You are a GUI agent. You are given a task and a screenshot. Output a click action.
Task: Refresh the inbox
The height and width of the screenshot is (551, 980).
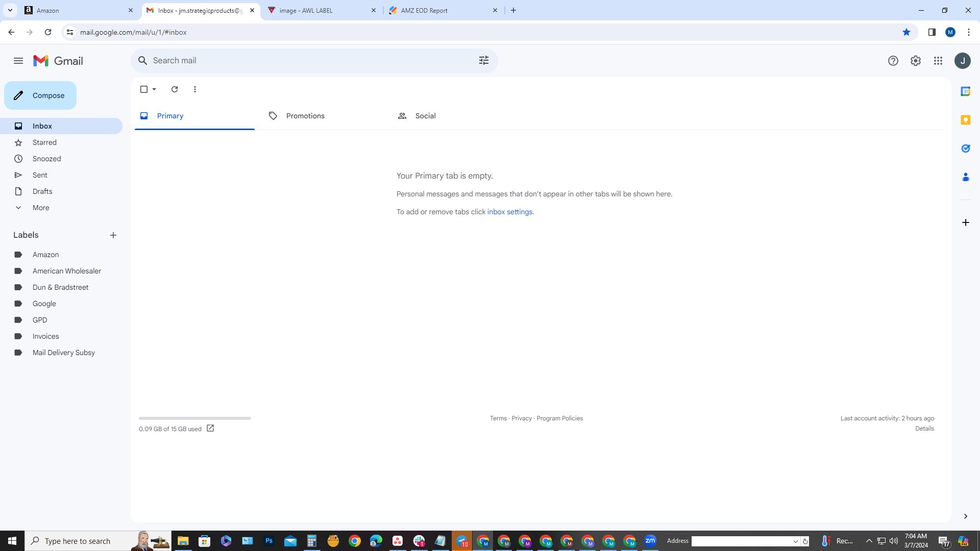coord(175,89)
